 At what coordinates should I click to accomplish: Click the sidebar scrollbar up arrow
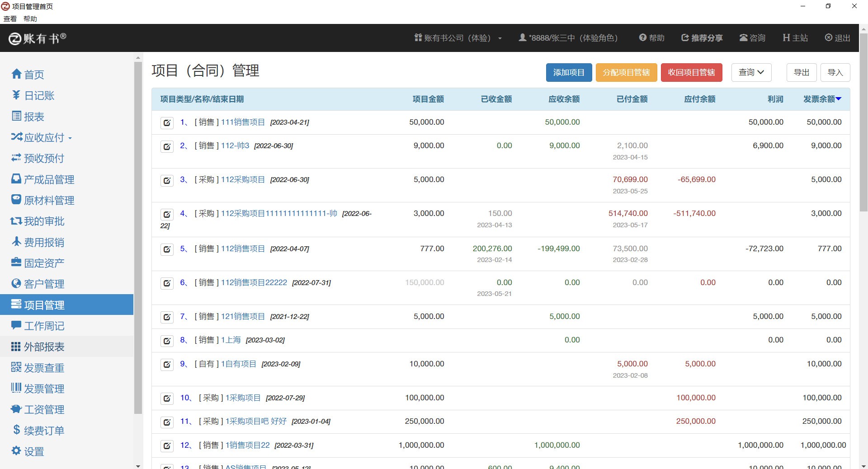tap(138, 58)
